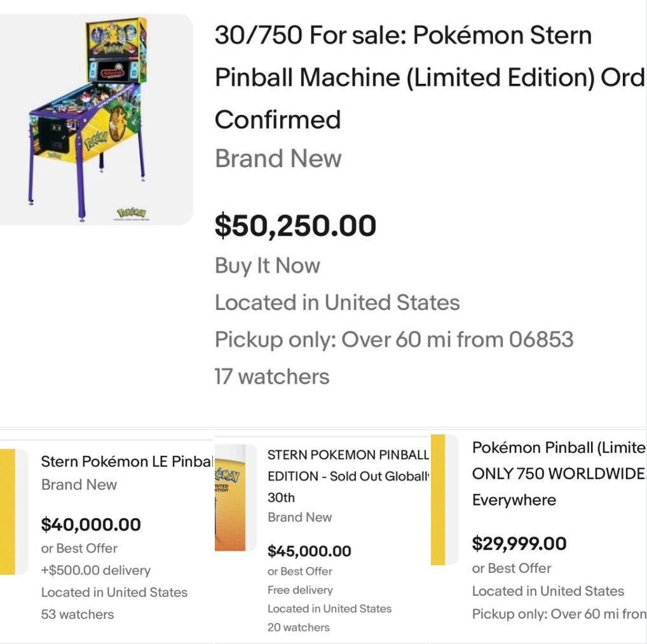Image resolution: width=647 pixels, height=644 pixels.
Task: Click the $50,250.00 price
Action: pos(296,226)
